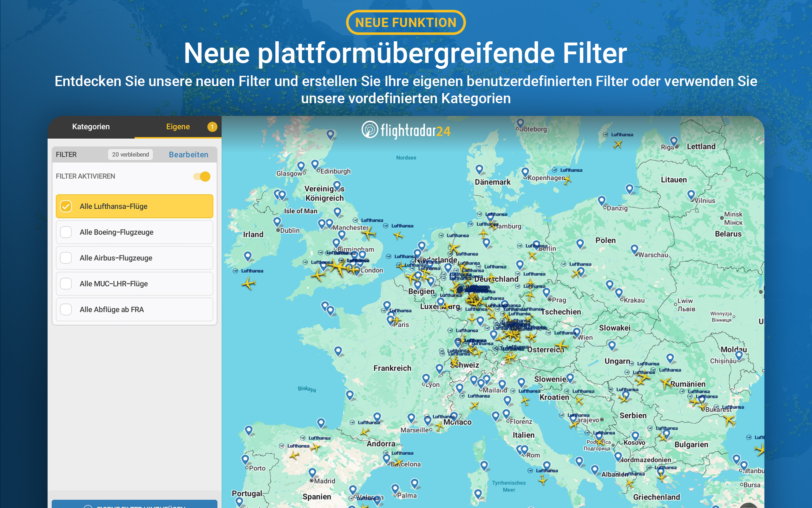
Task: Check the Alle Abflüge ab FRA checkbox
Action: click(x=66, y=310)
